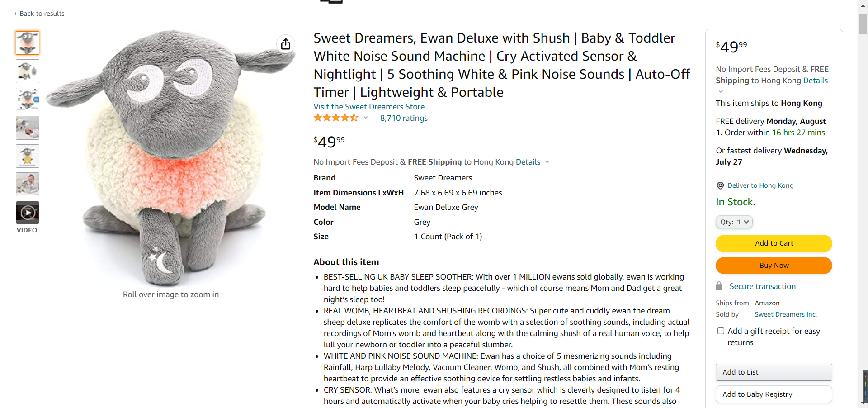This screenshot has width=868, height=408.
Task: View the fourth thumbnail with sleeping baby
Action: click(28, 128)
